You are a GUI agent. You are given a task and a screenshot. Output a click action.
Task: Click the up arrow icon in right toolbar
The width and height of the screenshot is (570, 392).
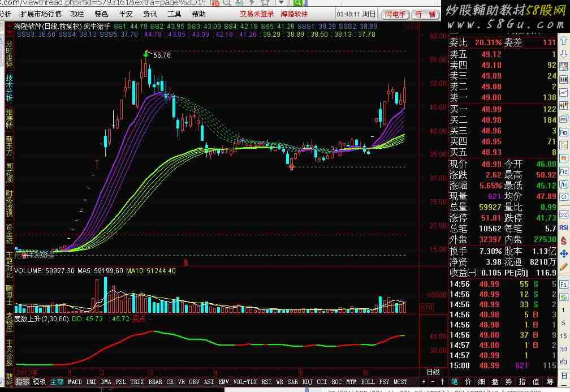[x=563, y=41]
